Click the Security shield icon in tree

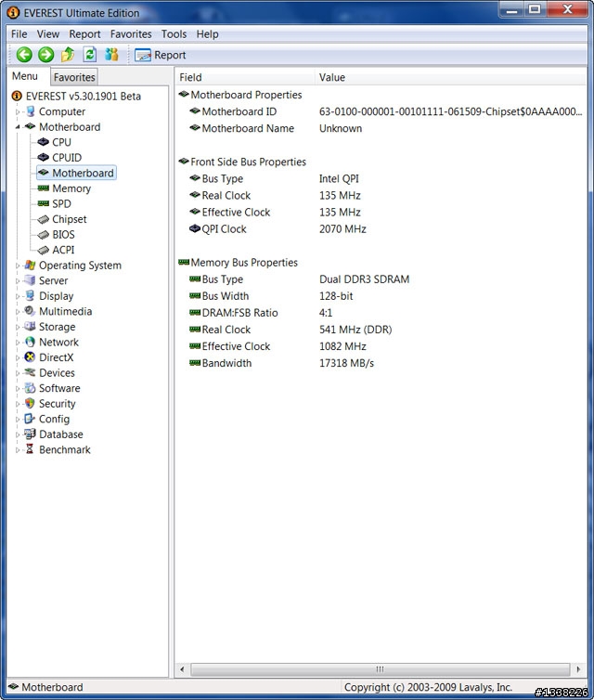[30, 403]
